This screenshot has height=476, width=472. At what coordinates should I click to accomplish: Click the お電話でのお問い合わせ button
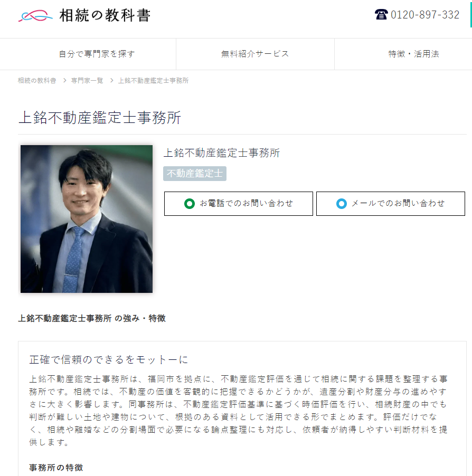239,204
